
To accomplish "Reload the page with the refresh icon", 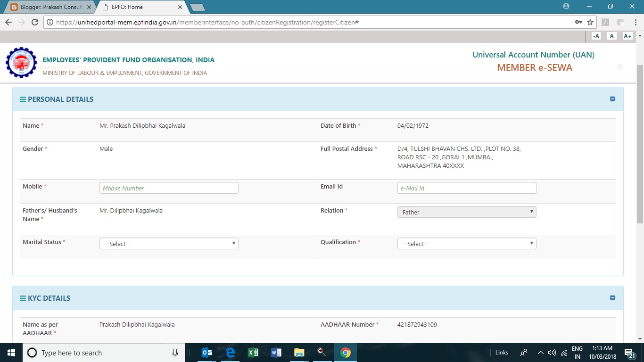I will pyautogui.click(x=34, y=22).
